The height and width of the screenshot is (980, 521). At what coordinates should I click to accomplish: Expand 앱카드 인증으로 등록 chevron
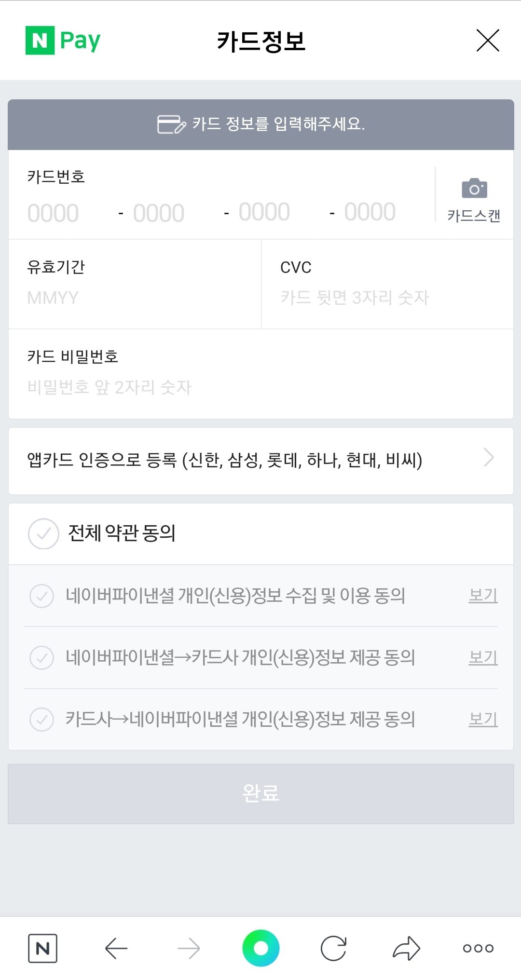pos(489,457)
